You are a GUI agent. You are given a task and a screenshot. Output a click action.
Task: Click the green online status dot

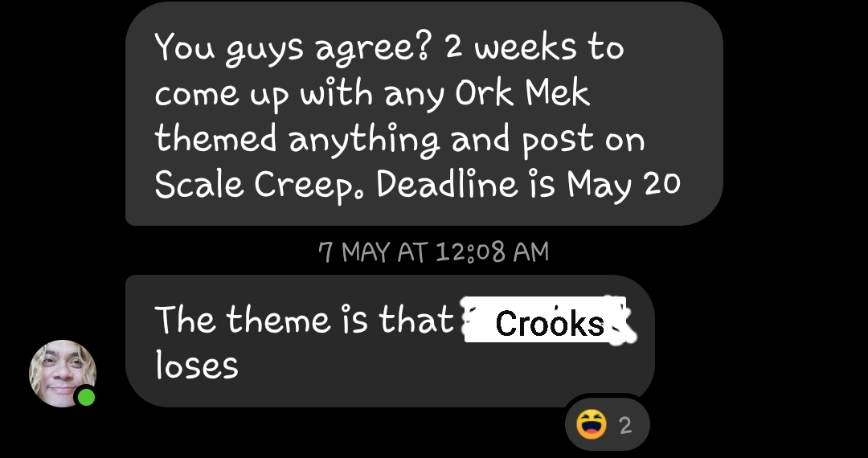(x=86, y=397)
